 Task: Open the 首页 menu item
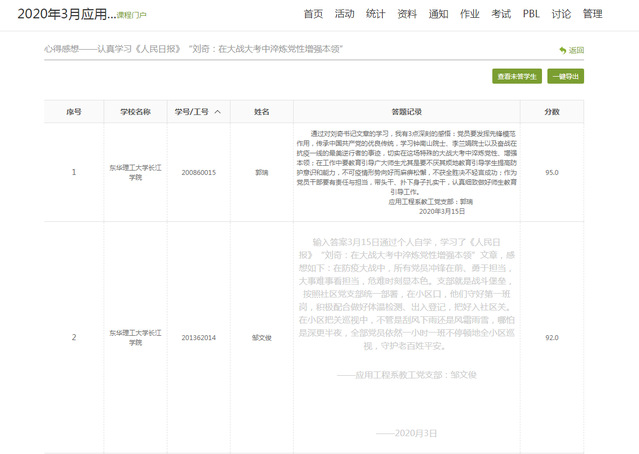(313, 14)
